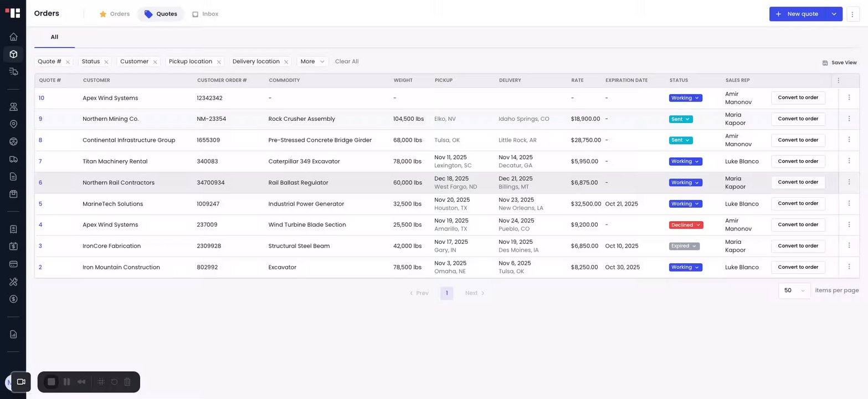Viewport: 868px width, 399px height.
Task: Open quote number 9 link
Action: coord(40,119)
